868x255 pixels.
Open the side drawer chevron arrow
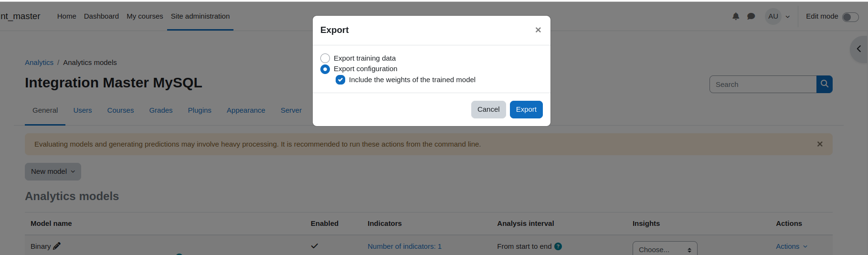tap(859, 49)
